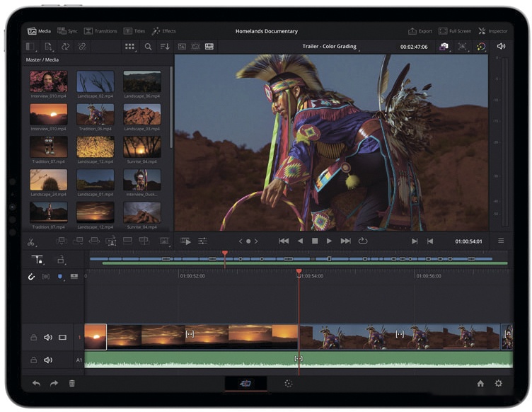
Task: Switch to the Sync bin tab
Action: point(67,31)
